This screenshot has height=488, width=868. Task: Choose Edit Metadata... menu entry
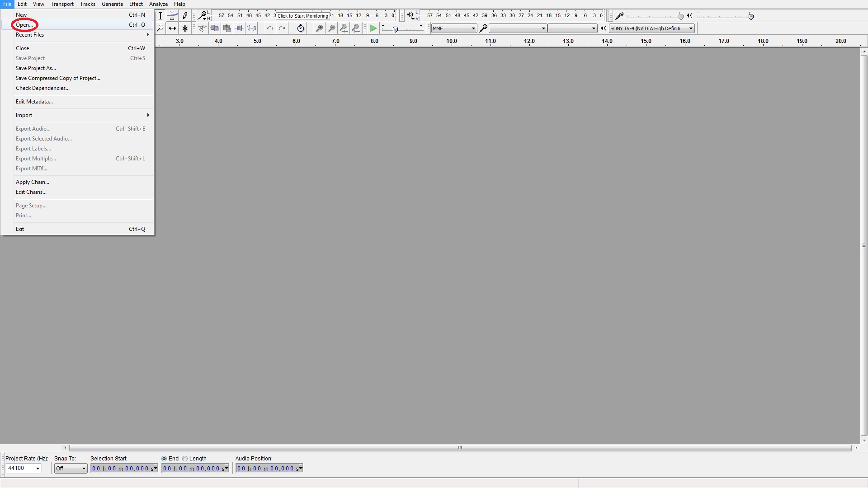point(34,102)
